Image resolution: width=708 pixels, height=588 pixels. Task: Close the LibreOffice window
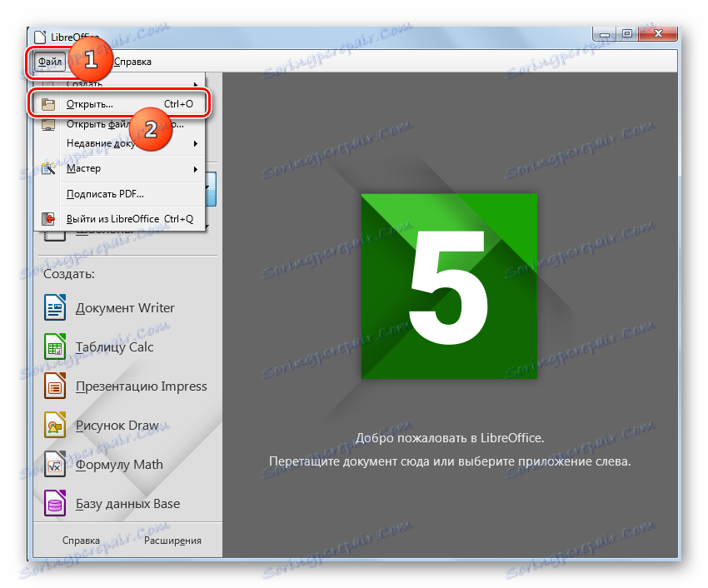(x=658, y=34)
